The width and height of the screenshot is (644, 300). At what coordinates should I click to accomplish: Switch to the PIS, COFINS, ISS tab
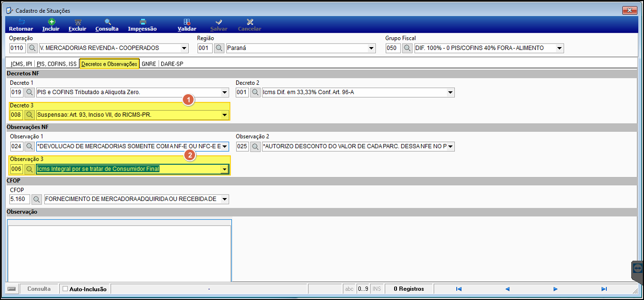click(57, 64)
